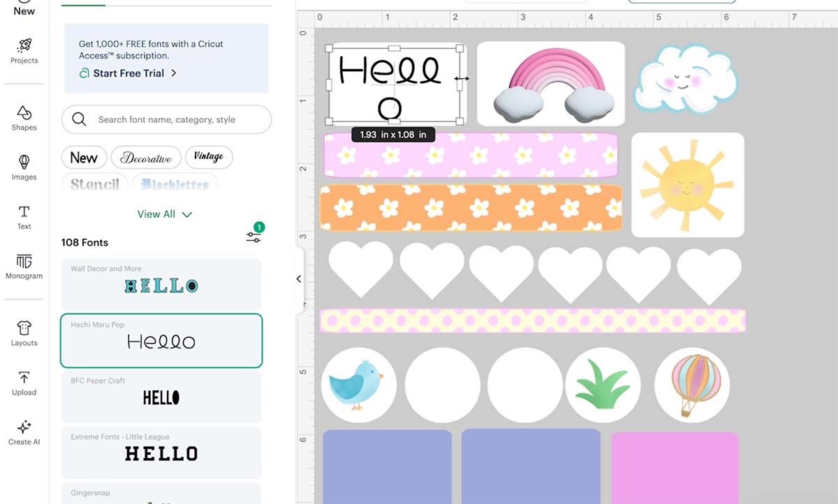Click the 108 Fonts count label
The width and height of the screenshot is (838, 504).
tap(84, 243)
